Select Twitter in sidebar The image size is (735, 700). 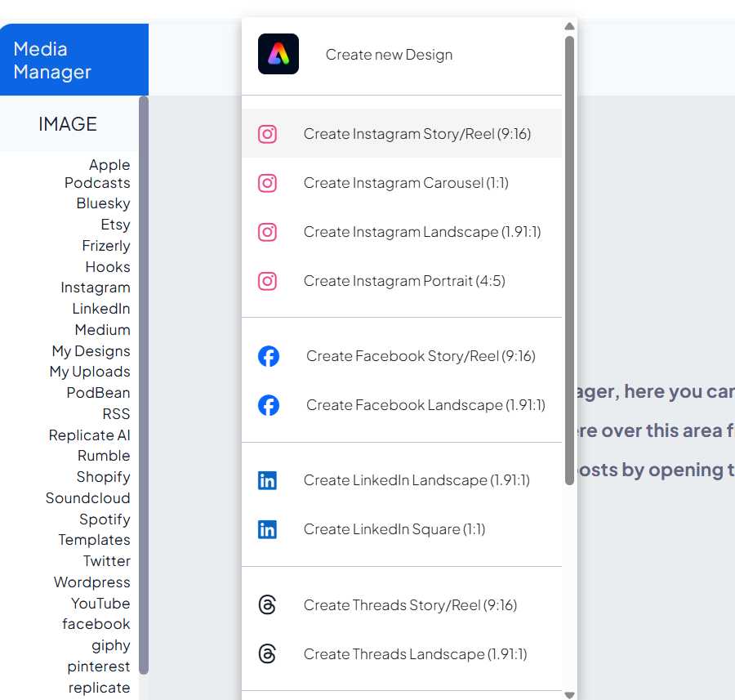tap(107, 561)
